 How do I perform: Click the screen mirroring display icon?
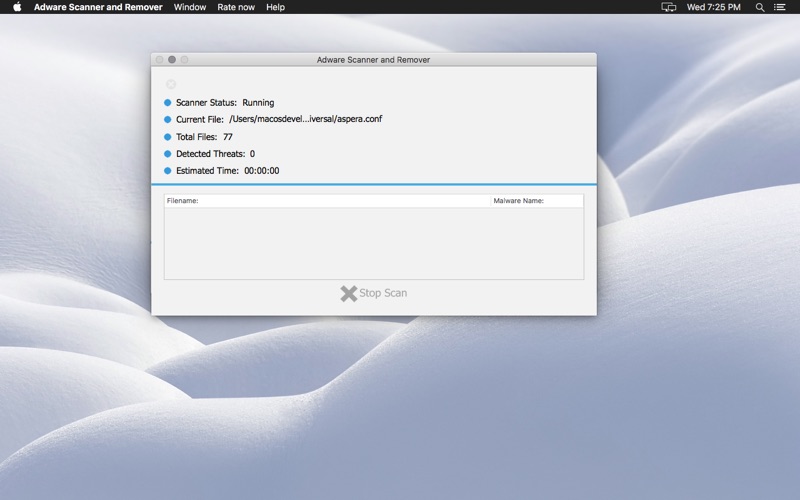pyautogui.click(x=668, y=7)
